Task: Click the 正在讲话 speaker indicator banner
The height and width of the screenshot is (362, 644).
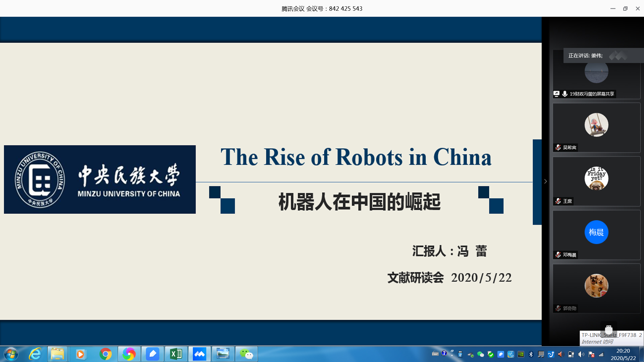Action: pos(585,56)
